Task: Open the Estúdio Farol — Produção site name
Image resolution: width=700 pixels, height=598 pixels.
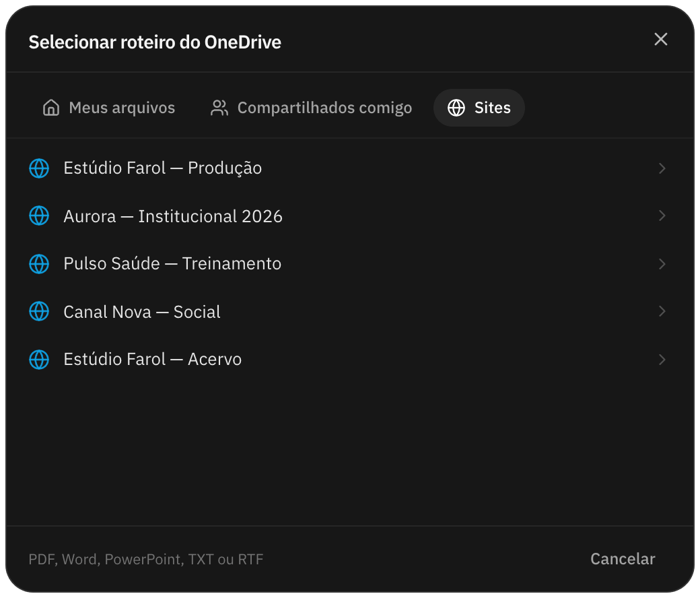Action: 162,168
